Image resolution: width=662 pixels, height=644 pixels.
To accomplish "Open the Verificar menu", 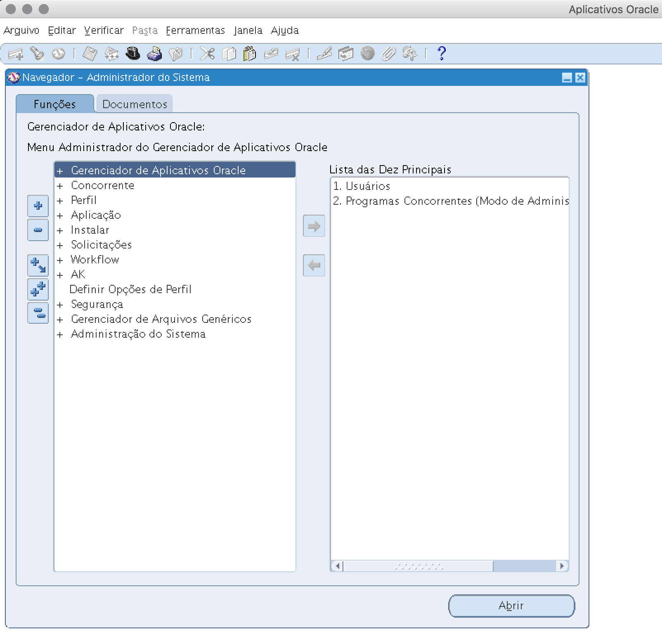I will coord(104,31).
